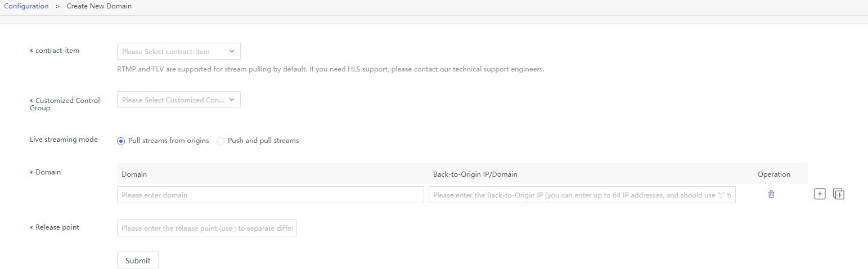Click the Create New Domain breadcrumb

point(99,6)
